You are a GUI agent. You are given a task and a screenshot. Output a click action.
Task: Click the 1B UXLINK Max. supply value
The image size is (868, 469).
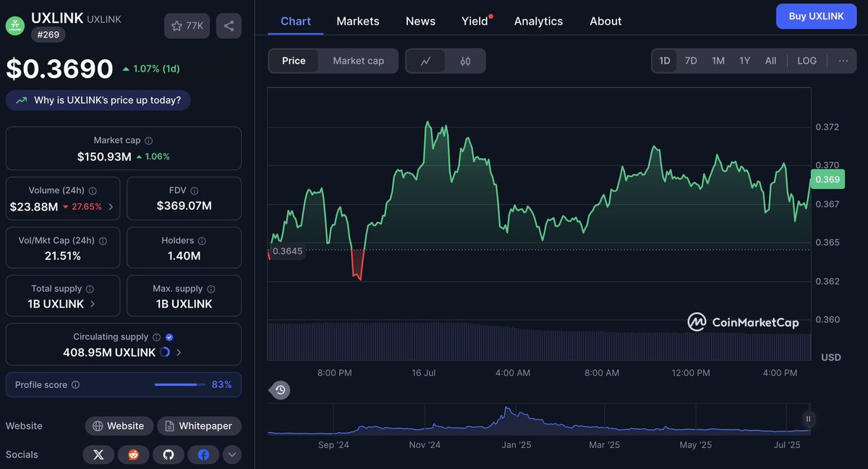[x=184, y=304]
